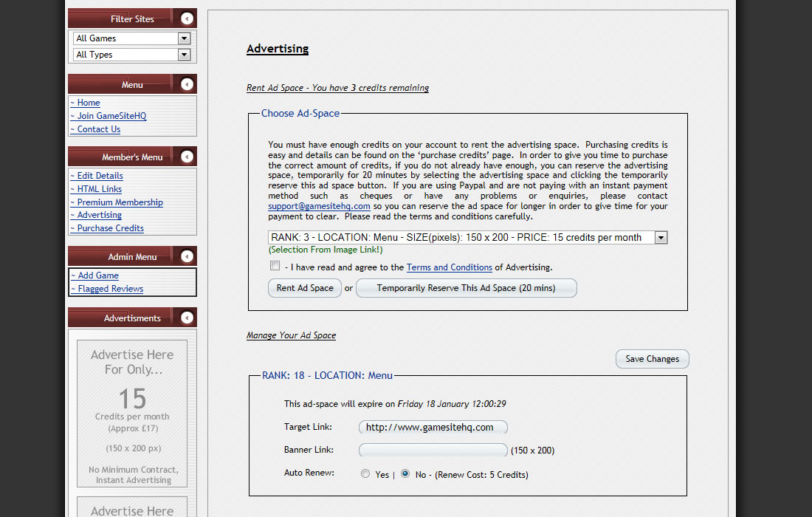Image resolution: width=812 pixels, height=517 pixels.
Task: Collapse the Filter Sites panel arrow icon
Action: pyautogui.click(x=187, y=19)
